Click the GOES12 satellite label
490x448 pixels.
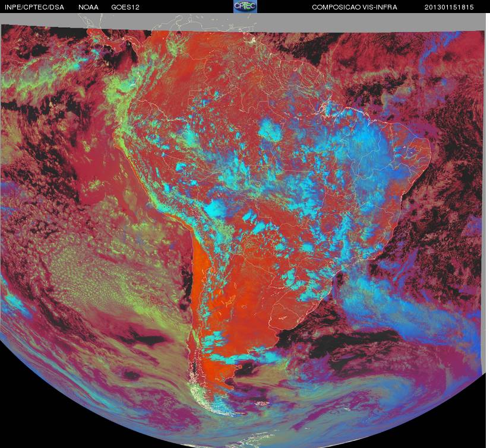[125, 7]
